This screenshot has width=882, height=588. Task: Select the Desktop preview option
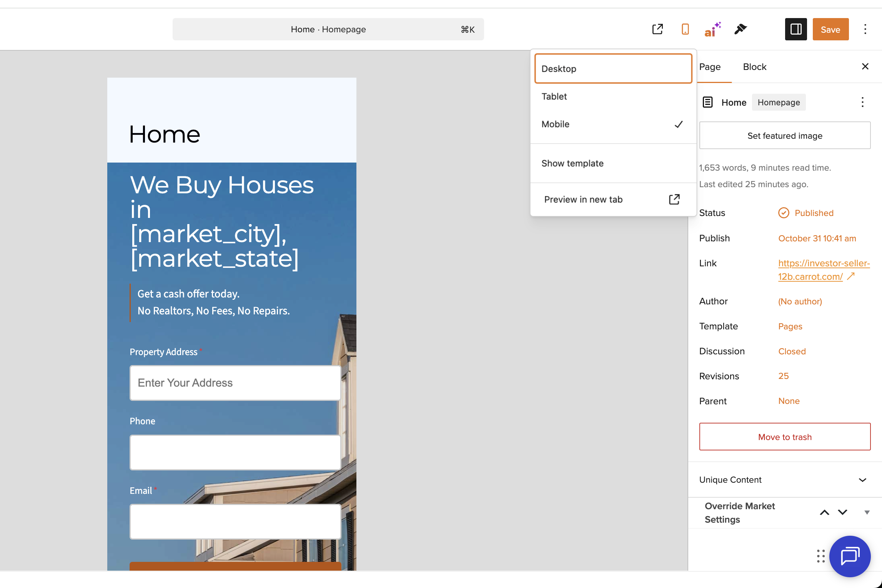pos(613,69)
